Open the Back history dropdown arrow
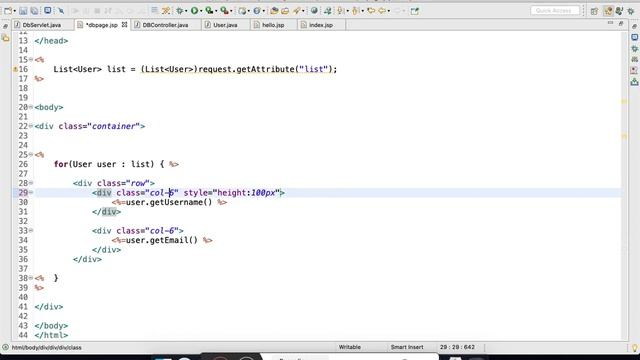This screenshot has width=640, height=360. pyautogui.click(x=389, y=11)
